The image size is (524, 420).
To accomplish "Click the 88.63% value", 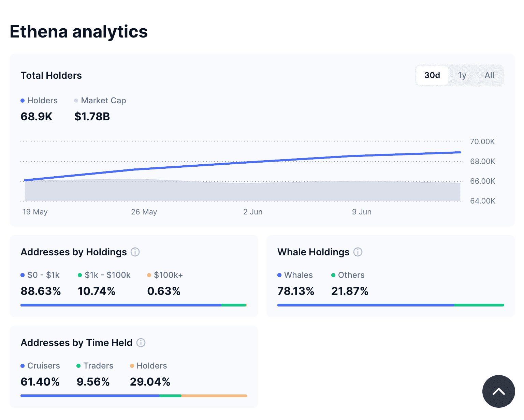I will (41, 291).
